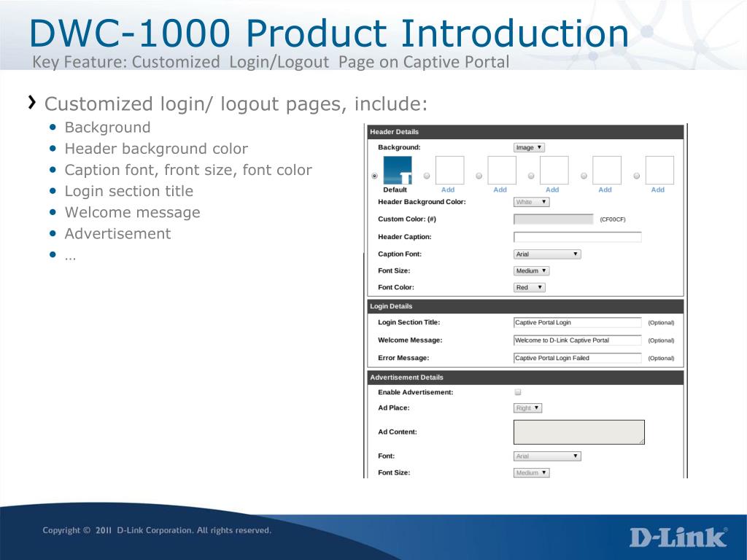747x560 pixels.
Task: Click the Login Details section bar
Action: pos(525,306)
